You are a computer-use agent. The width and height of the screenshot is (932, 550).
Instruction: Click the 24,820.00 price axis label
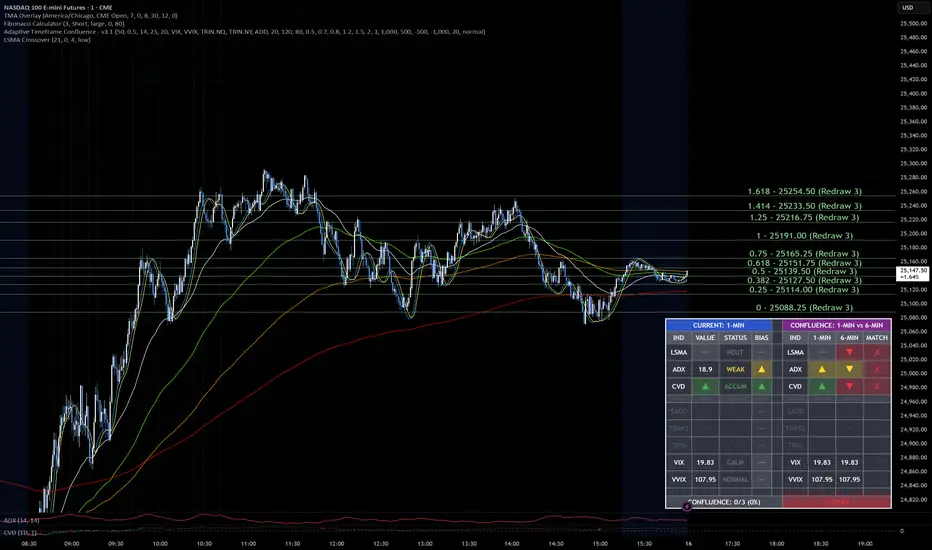[914, 499]
